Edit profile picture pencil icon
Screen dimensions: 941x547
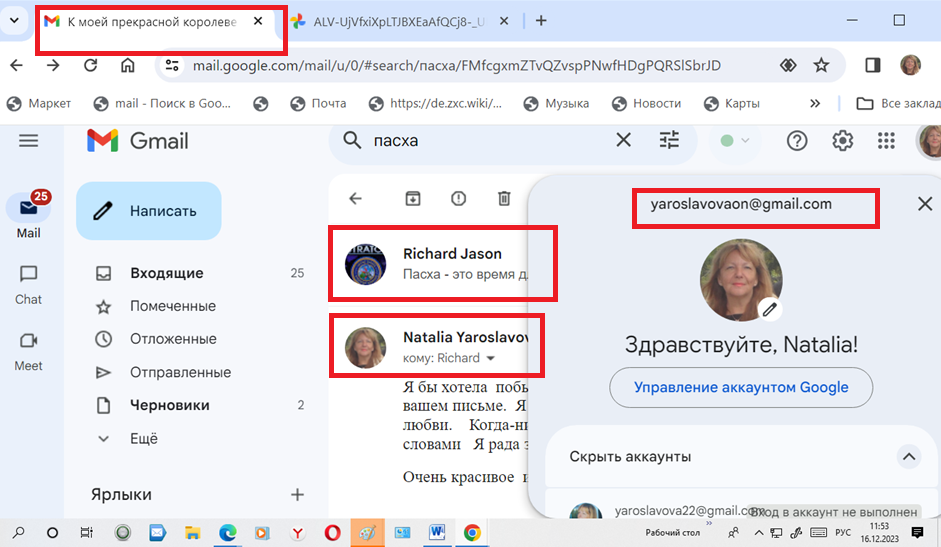[770, 310]
